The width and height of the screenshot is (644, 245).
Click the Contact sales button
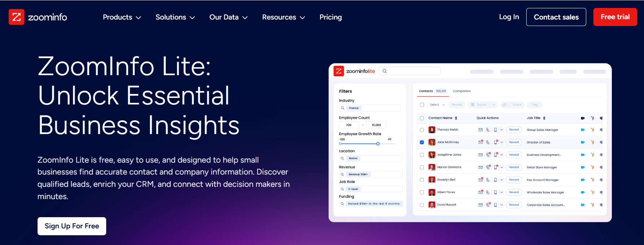[556, 17]
